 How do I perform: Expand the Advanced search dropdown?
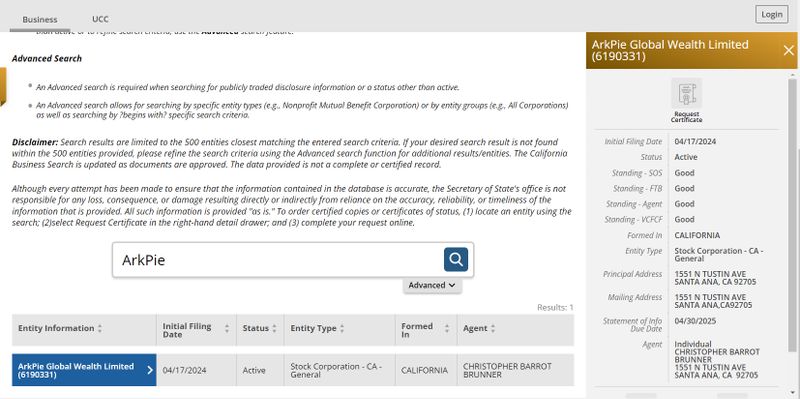coord(432,285)
